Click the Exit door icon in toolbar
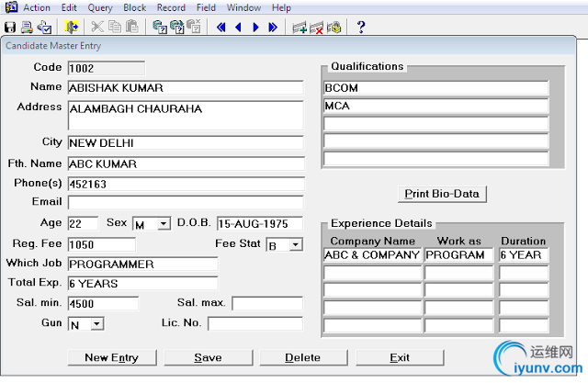The width and height of the screenshot is (588, 383). point(71,27)
